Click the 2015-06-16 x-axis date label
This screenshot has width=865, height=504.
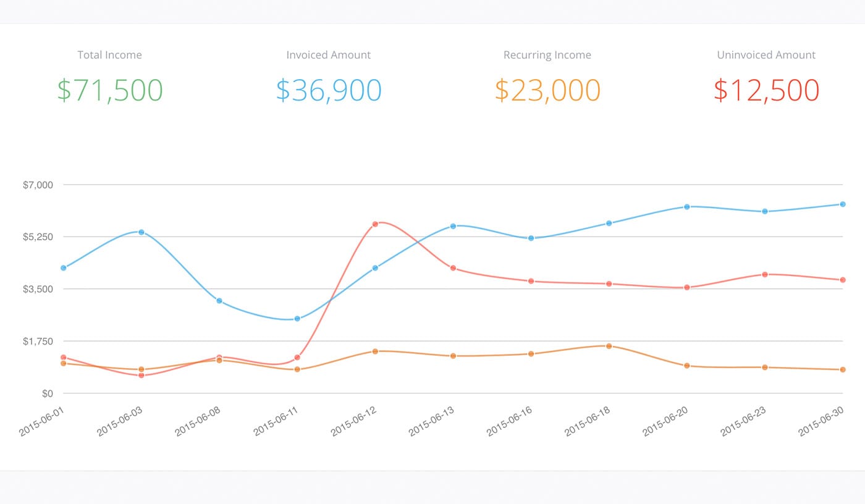tap(510, 421)
